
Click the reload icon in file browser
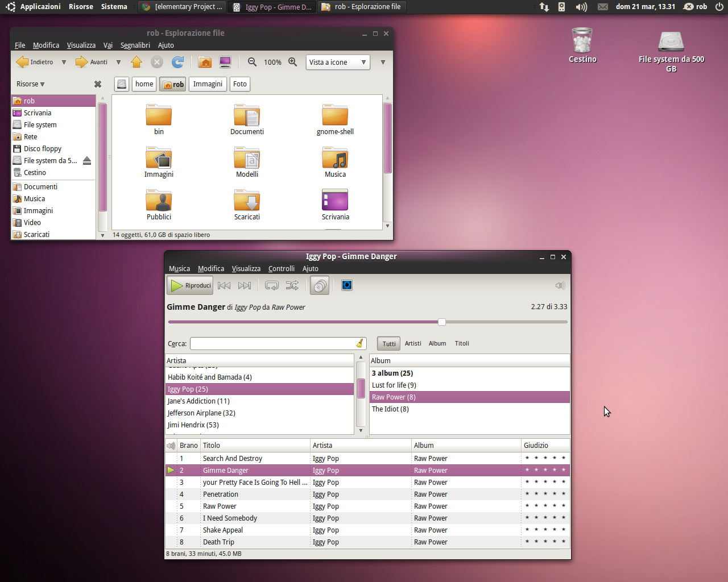click(178, 62)
